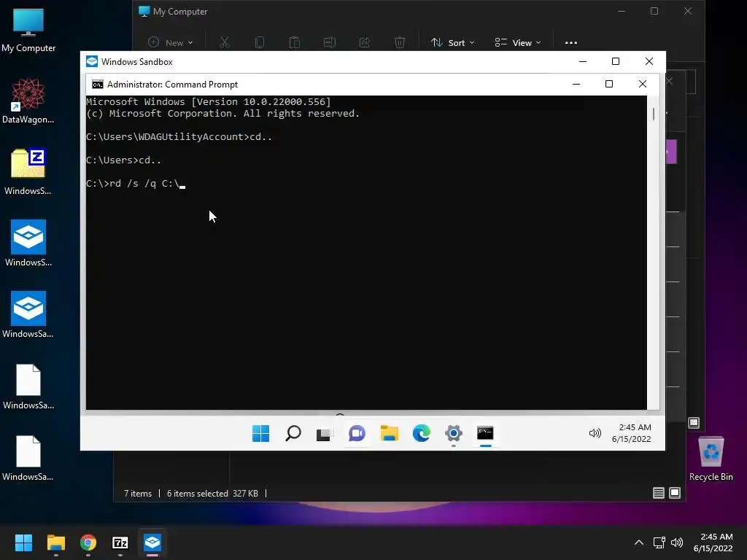Expand the New dropdown in My Computer
Viewport: 747px width, 560px height.
(171, 42)
